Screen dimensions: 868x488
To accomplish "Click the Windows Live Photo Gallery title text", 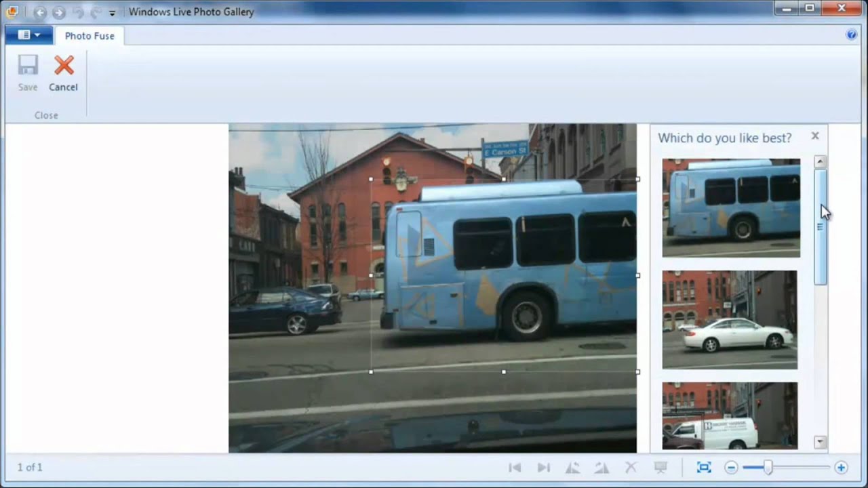I will click(x=191, y=12).
